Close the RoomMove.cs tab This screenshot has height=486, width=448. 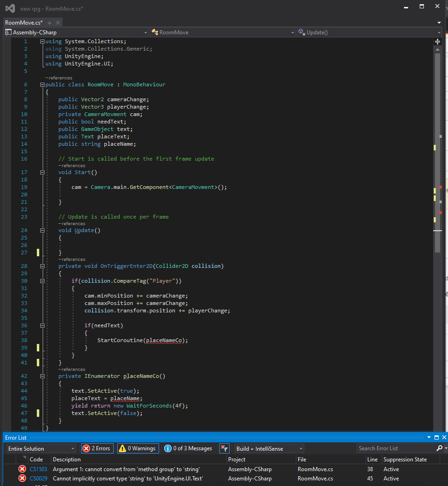[57, 23]
